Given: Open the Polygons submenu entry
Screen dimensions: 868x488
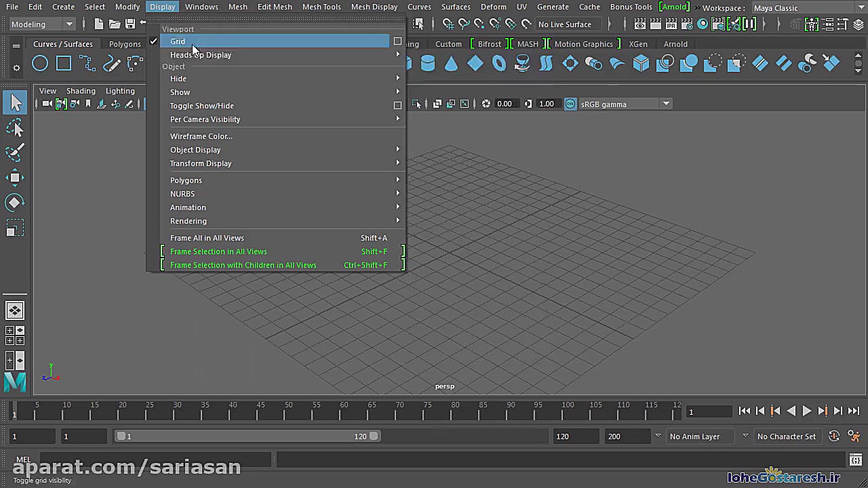Looking at the screenshot, I should click(186, 180).
